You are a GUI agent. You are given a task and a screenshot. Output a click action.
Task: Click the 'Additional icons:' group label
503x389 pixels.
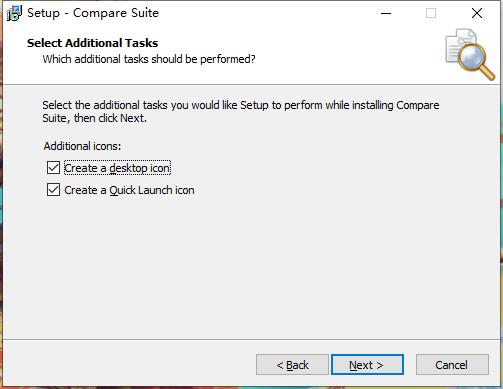[x=82, y=146]
